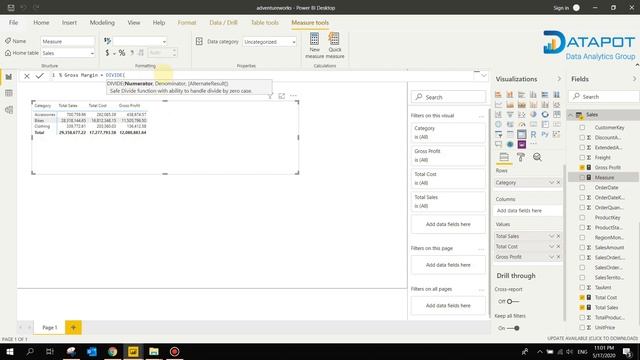Select the Python visual
This screenshot has height=360, width=640.
tap(545, 134)
